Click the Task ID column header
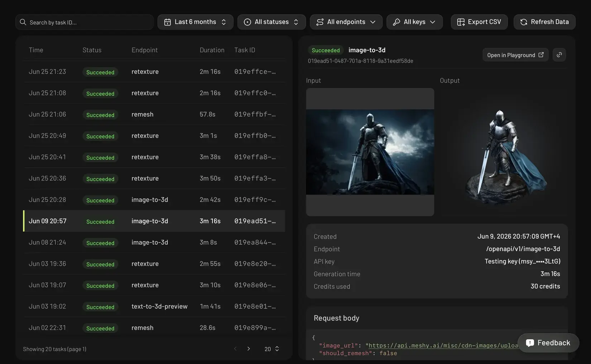This screenshot has width=591, height=364. click(245, 50)
